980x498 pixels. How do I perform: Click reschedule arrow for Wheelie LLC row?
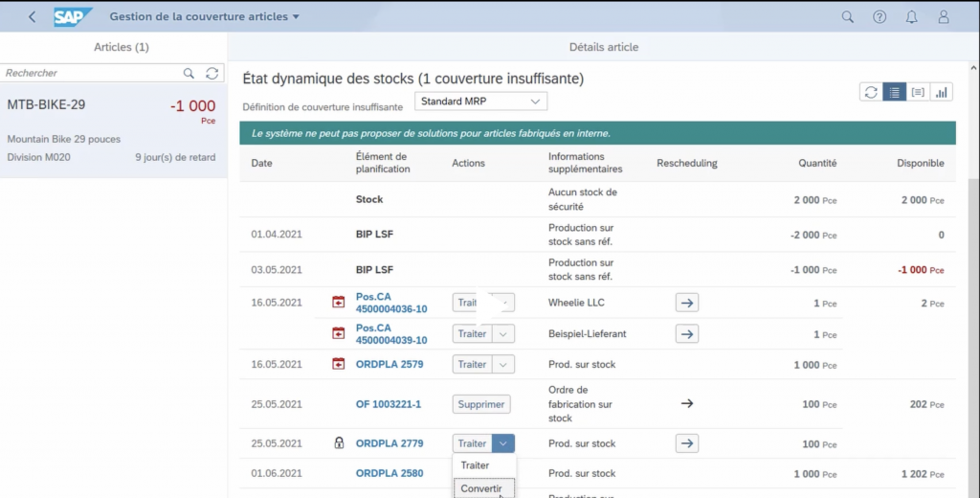click(686, 304)
